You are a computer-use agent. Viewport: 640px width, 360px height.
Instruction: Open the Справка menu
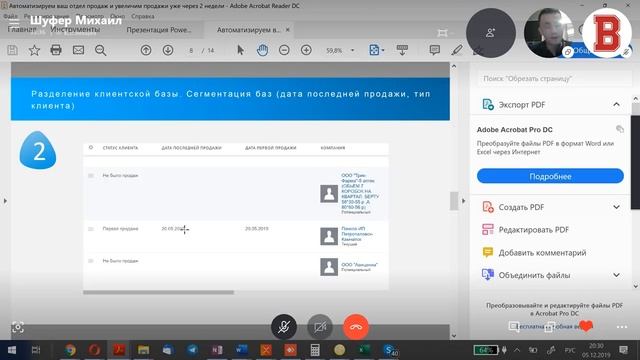(142, 16)
